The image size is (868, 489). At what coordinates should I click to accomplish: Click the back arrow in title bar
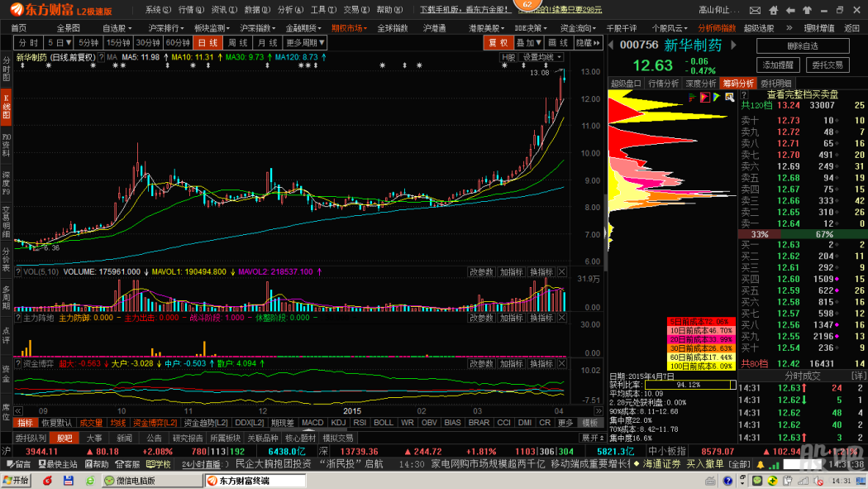[790, 10]
